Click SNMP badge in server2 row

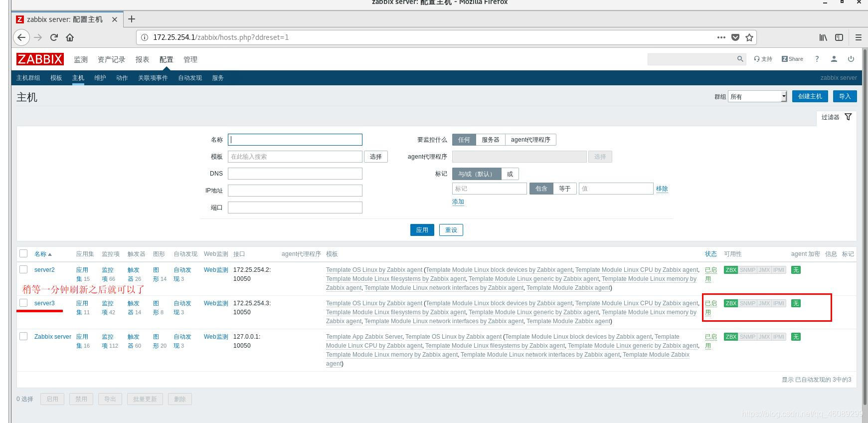(747, 270)
